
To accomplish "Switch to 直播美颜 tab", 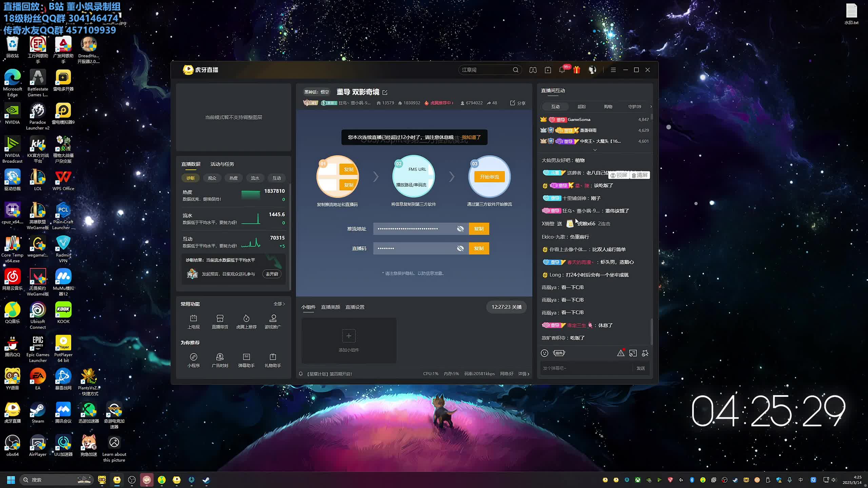I will (x=331, y=307).
